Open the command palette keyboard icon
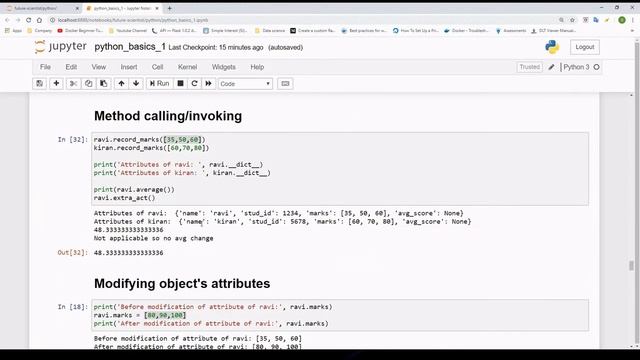Screen dimensions: 640x360 click(285, 84)
